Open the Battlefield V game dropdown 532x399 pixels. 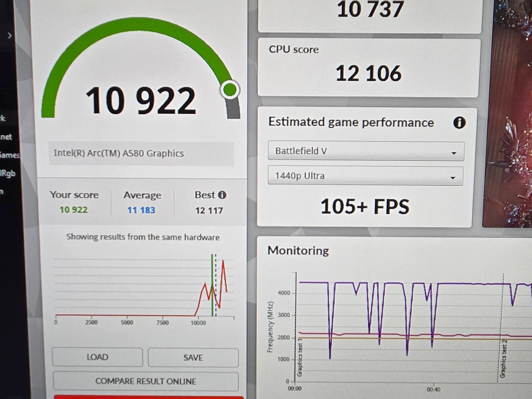coord(366,151)
